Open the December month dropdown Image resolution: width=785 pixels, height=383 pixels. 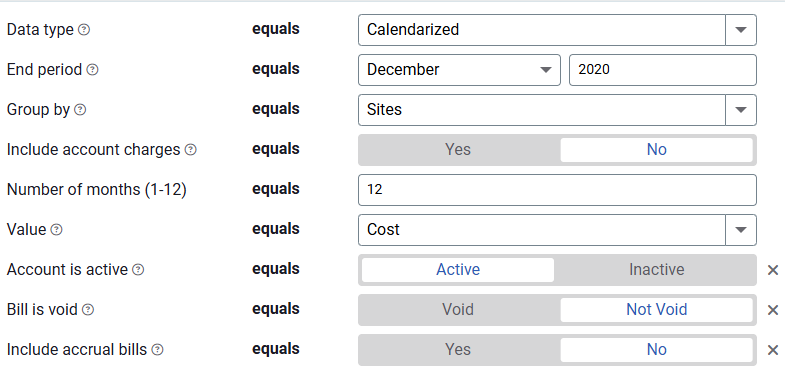point(459,70)
